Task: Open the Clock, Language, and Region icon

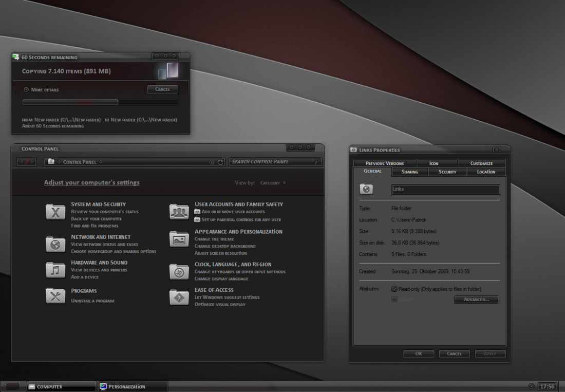Action: tap(179, 272)
